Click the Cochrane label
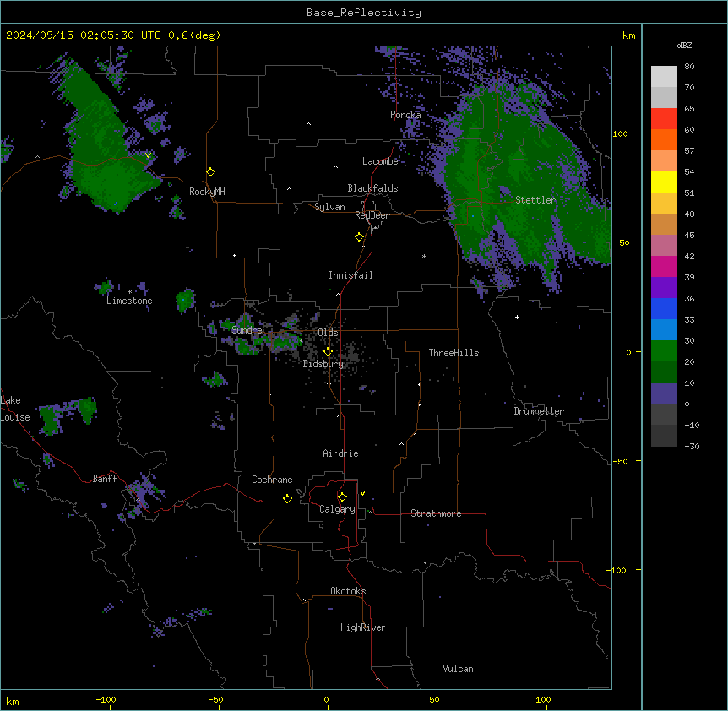The image size is (728, 711). (272, 480)
